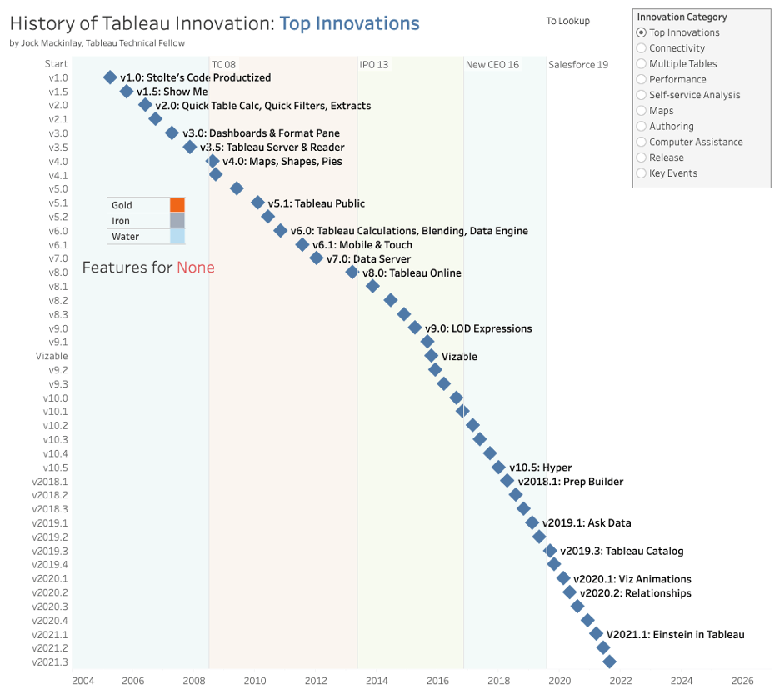
Task: Click the Top Innovations title text
Action: pos(348,22)
